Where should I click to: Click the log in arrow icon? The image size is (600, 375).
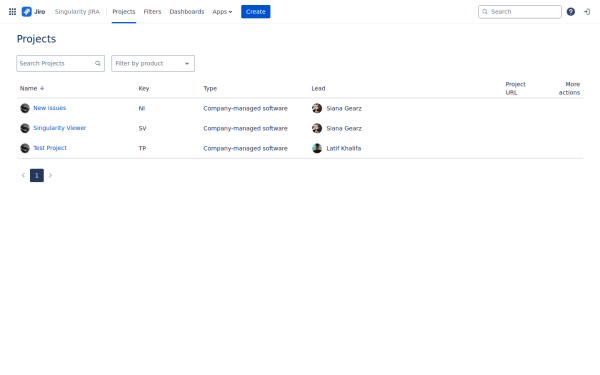[x=587, y=12]
